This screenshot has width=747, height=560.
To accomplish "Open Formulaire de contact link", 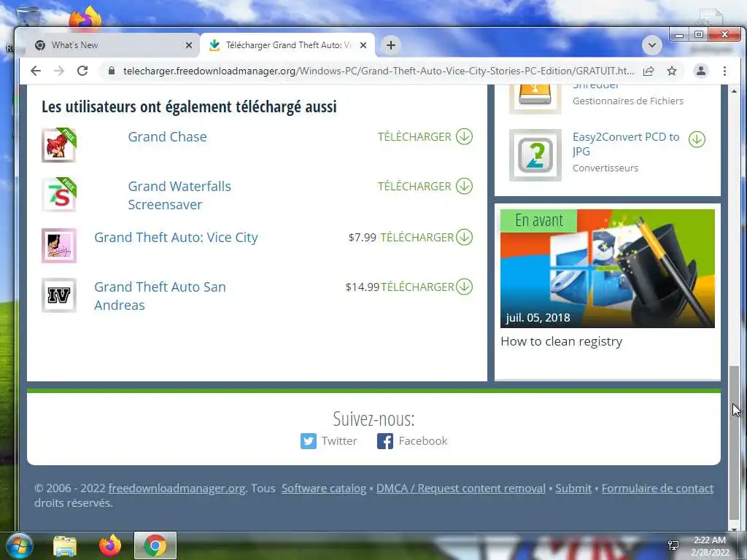I will [x=657, y=489].
